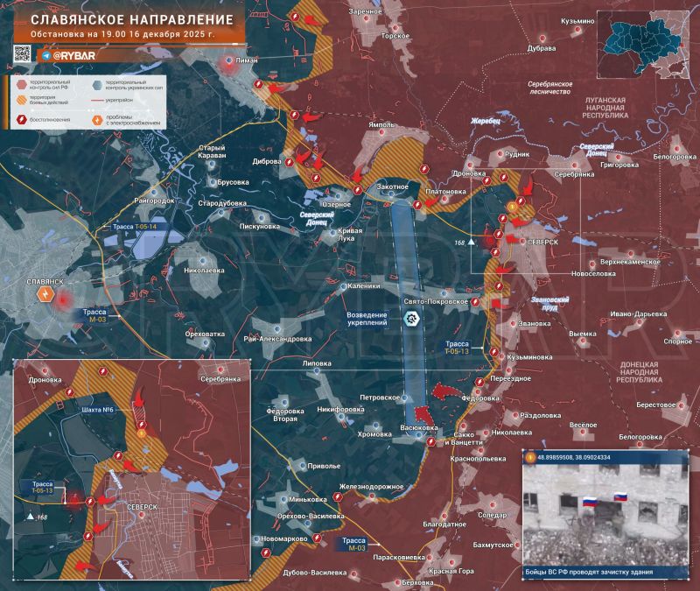Viewport: 700px width, 591px height.
Task: Click the red укрепрайон line swatch
Action: [x=96, y=100]
